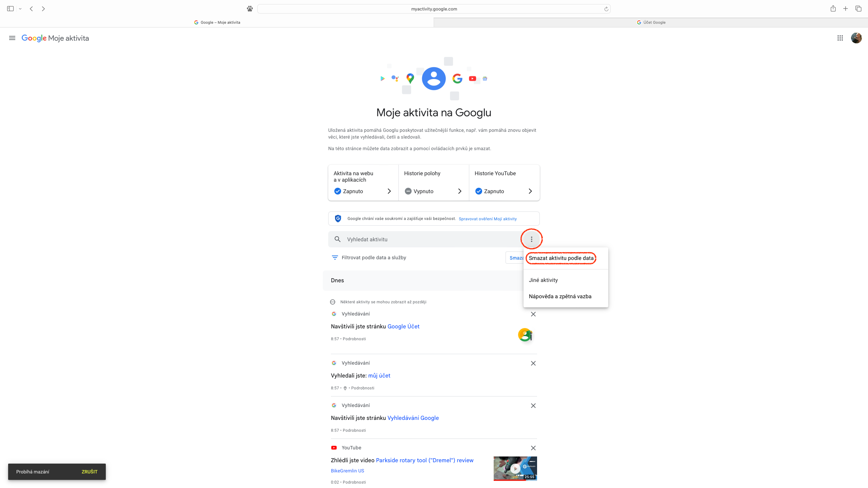The width and height of the screenshot is (868, 488).
Task: Remove the 'můj účet' search entry
Action: click(x=533, y=363)
